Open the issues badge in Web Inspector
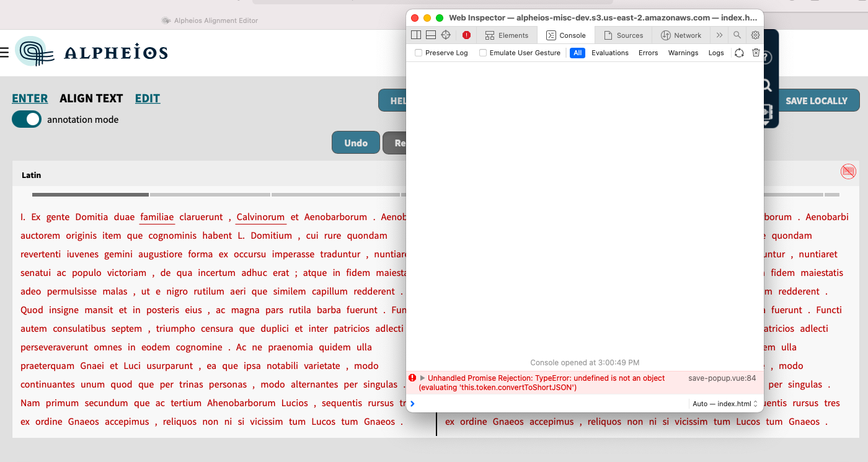 [466, 35]
